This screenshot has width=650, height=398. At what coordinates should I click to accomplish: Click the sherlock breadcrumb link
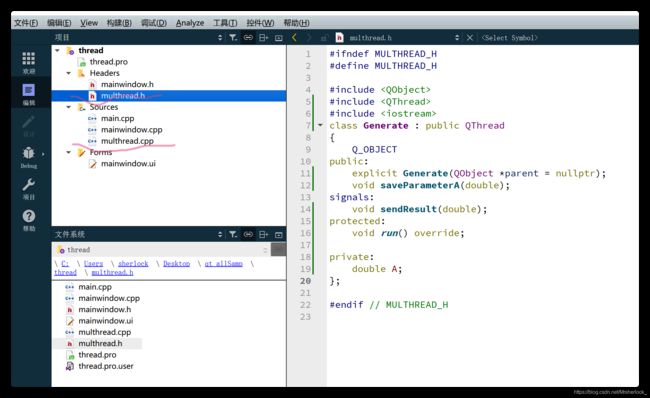tap(133, 264)
